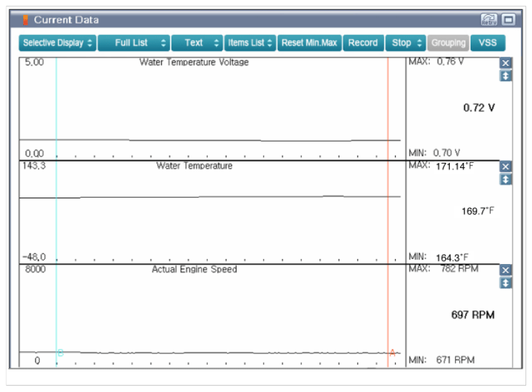532x392 pixels.
Task: Click the maximize window icon in title bar
Action: coord(508,19)
